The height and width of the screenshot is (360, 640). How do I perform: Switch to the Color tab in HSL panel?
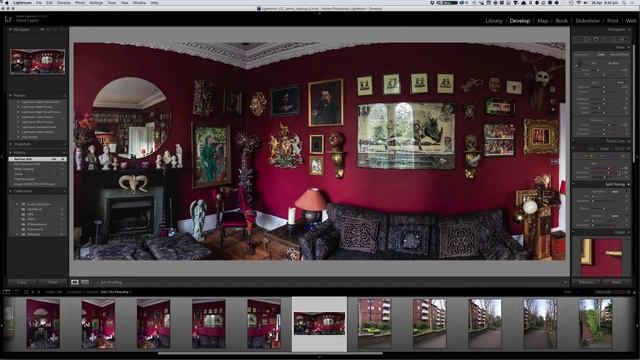(604, 149)
